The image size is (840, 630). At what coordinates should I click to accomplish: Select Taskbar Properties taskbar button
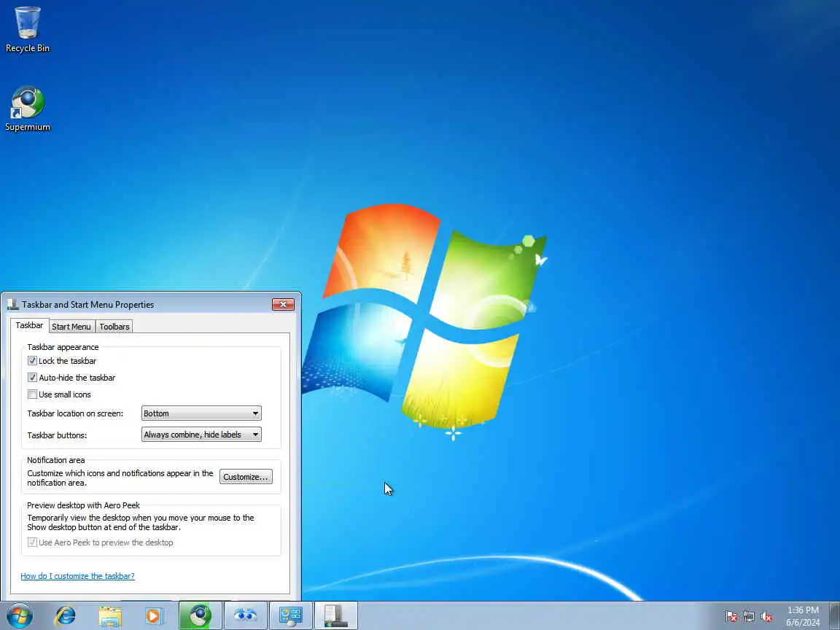[336, 615]
